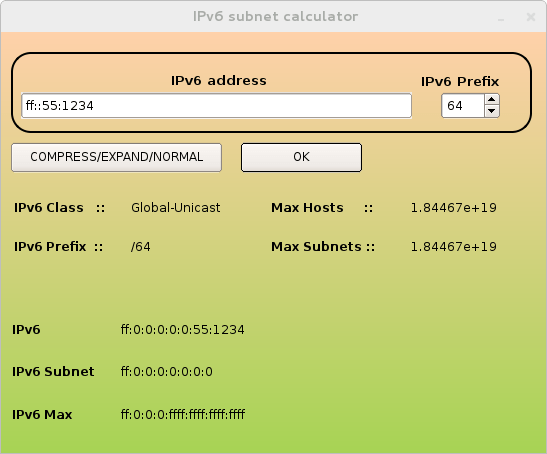
Task: Increase the IPv6 prefix with up arrow
Action: click(492, 99)
